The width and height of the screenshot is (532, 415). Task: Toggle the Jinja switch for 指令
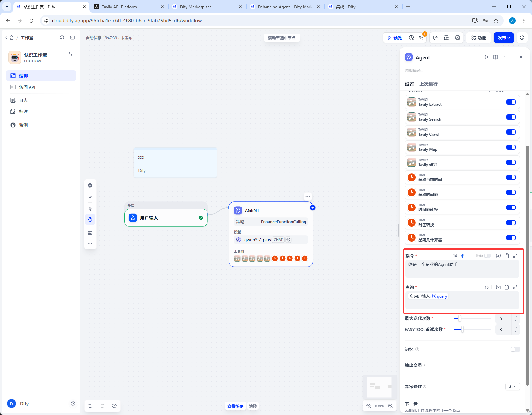[487, 256]
